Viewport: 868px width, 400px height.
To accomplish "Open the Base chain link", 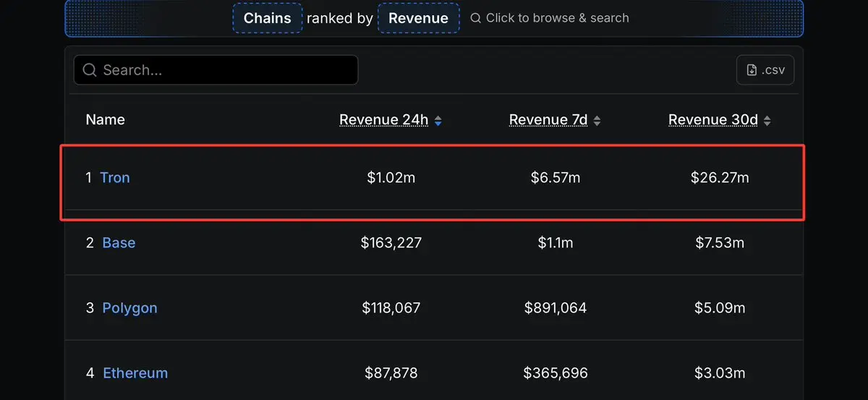I will coord(119,242).
